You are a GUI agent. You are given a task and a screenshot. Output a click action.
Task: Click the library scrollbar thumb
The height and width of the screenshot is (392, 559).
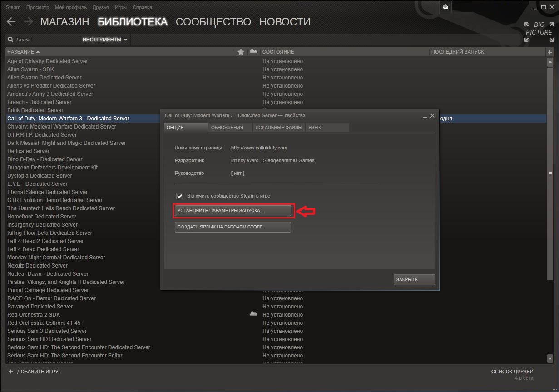550,173
